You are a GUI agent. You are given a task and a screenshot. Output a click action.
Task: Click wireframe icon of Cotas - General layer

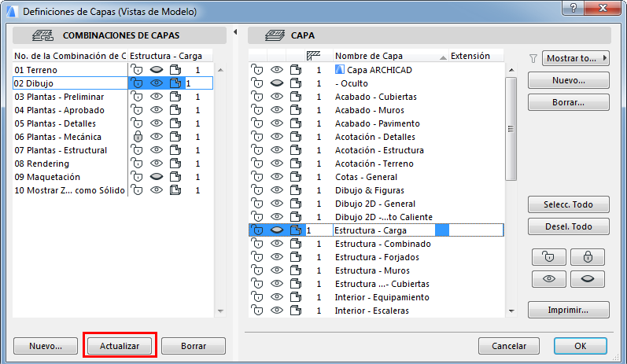[296, 177]
